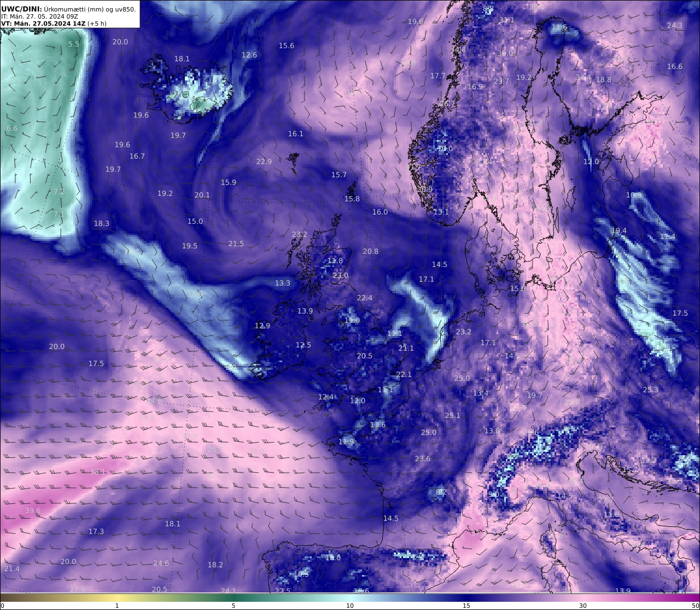Image resolution: width=700 pixels, height=610 pixels.
Task: Click the 22.9 map value
Action: coord(264,161)
